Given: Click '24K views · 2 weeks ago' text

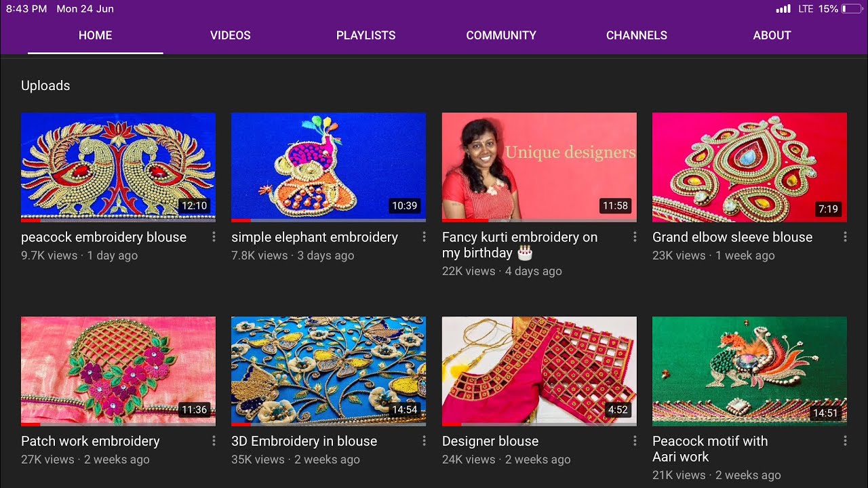Looking at the screenshot, I should coord(507,460).
